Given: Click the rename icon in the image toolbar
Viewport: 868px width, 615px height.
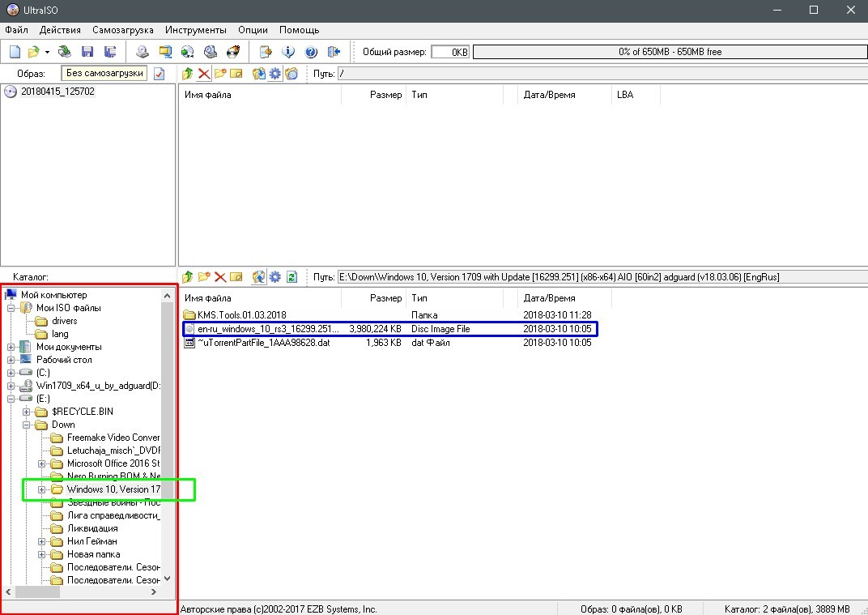Looking at the screenshot, I should 236,74.
